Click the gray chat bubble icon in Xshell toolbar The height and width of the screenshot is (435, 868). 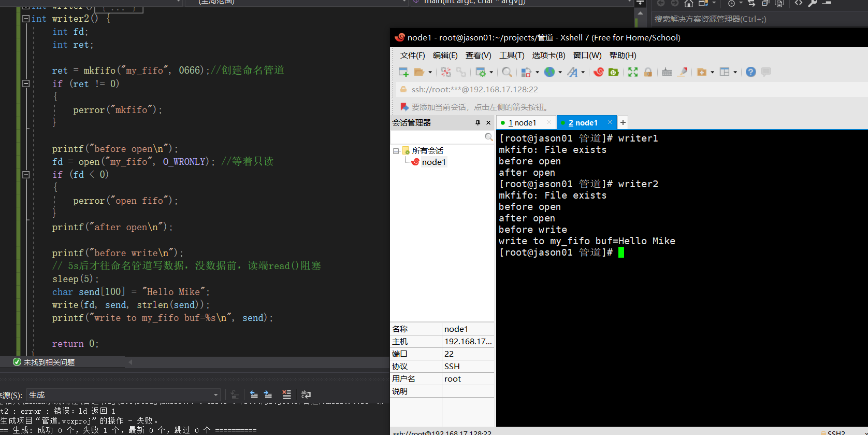point(766,72)
